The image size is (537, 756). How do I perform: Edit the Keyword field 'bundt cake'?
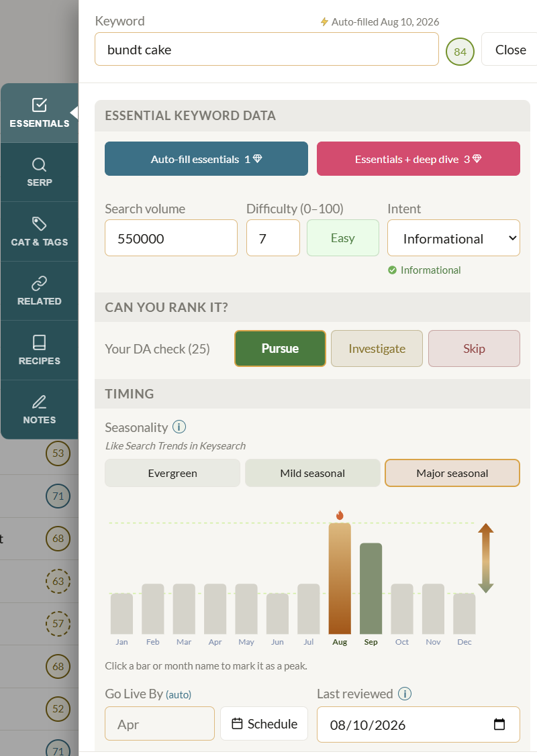[266, 49]
